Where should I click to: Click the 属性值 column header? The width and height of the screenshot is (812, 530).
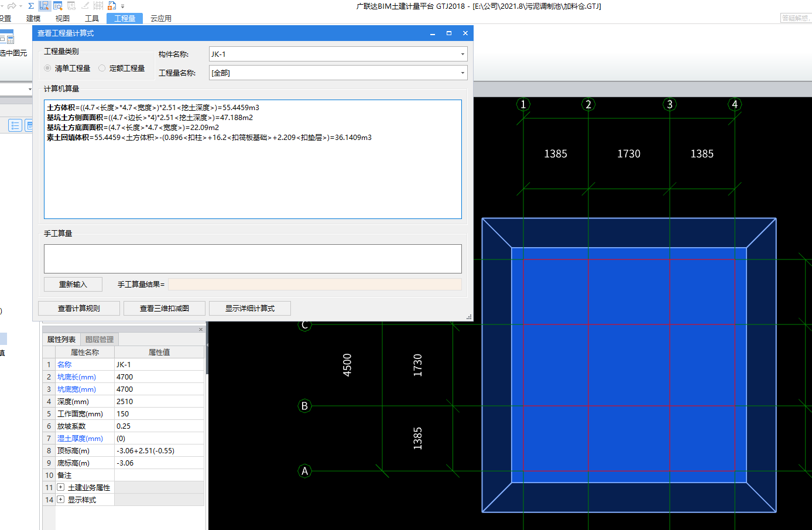[159, 353]
